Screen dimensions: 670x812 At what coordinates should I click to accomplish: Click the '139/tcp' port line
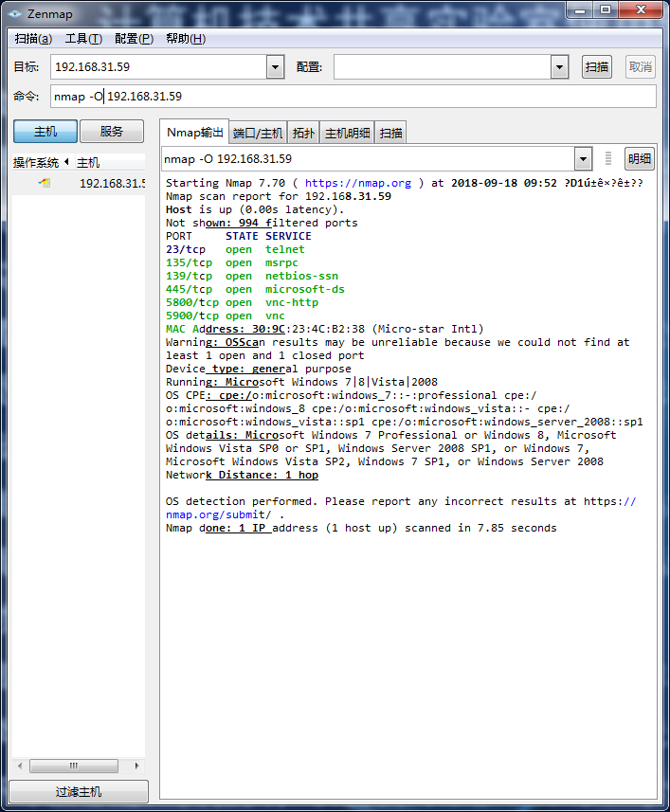[252, 276]
